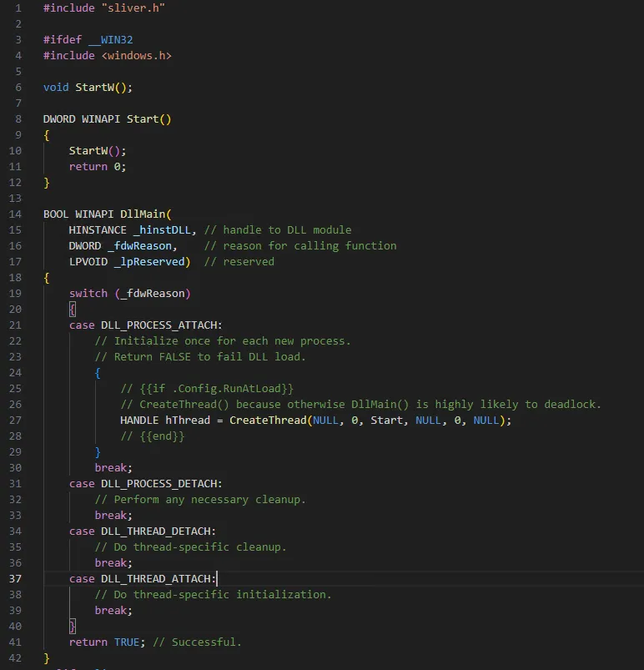This screenshot has height=670, width=644.
Task: Click comment "Perform any necessary cleanup."
Action: pyautogui.click(x=200, y=500)
